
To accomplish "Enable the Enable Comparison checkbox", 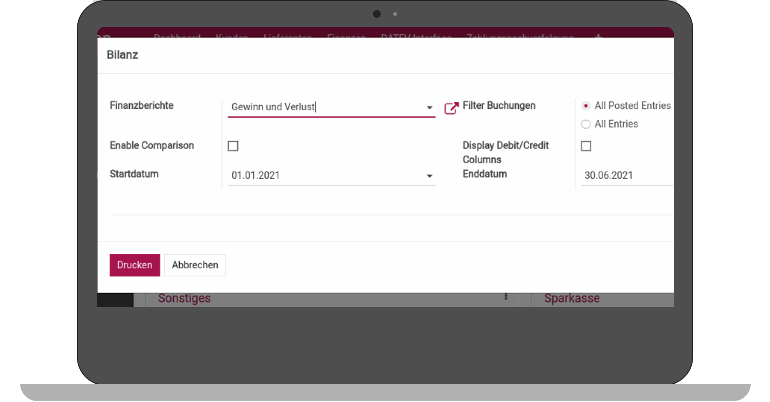I will (x=233, y=146).
